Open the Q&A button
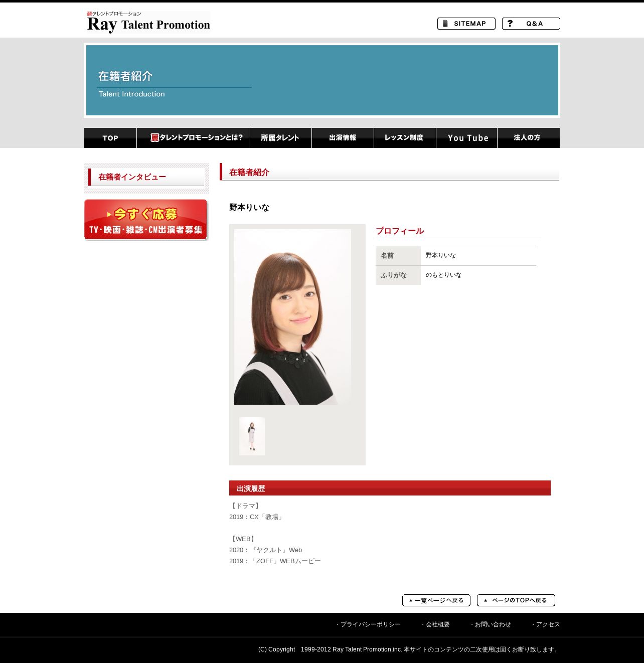 531,24
